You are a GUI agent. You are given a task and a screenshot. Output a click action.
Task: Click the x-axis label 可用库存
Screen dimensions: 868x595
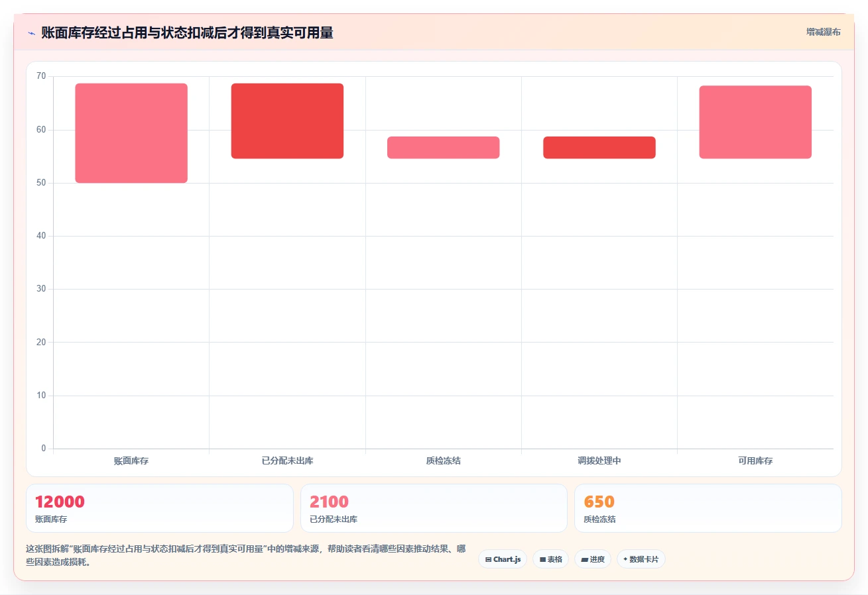755,460
